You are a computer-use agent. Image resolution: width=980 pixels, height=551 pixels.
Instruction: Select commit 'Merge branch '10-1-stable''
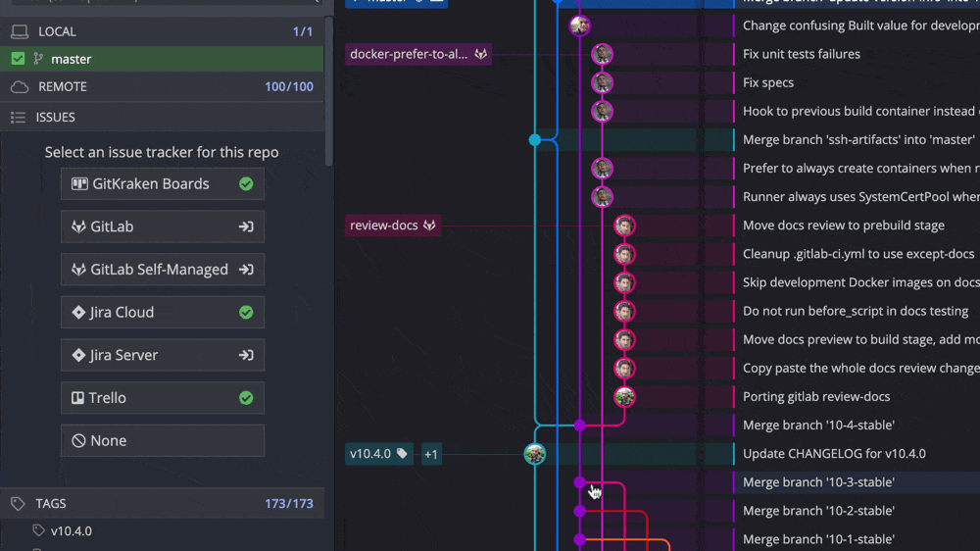[818, 539]
